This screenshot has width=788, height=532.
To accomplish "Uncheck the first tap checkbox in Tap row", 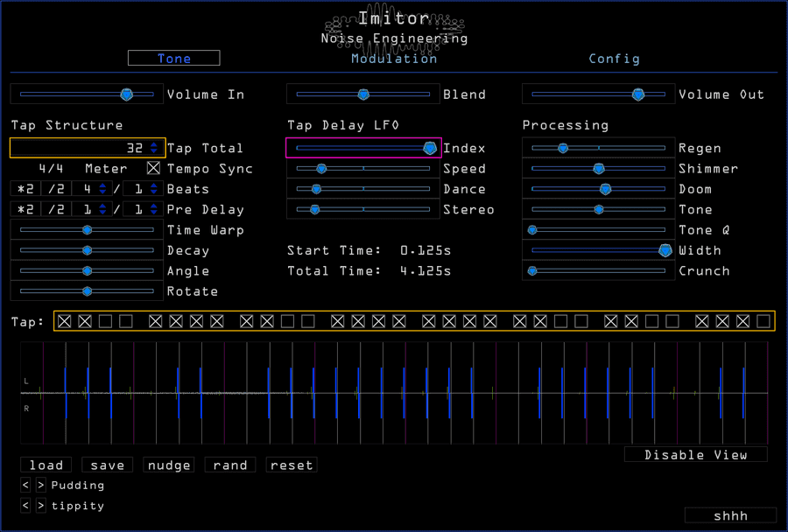I will 64,321.
